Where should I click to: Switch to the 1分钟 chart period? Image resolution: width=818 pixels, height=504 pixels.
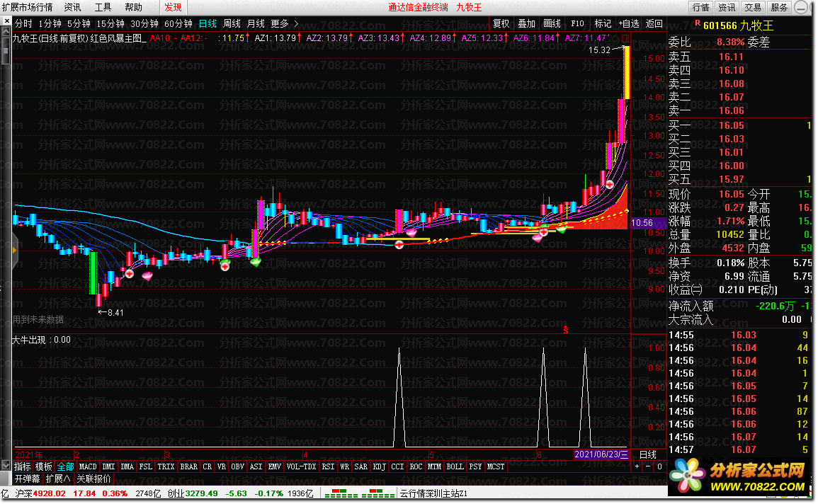[50, 24]
